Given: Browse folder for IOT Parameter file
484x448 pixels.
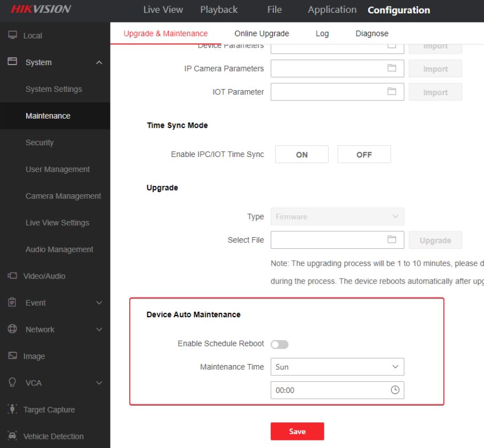Looking at the screenshot, I should pyautogui.click(x=392, y=91).
